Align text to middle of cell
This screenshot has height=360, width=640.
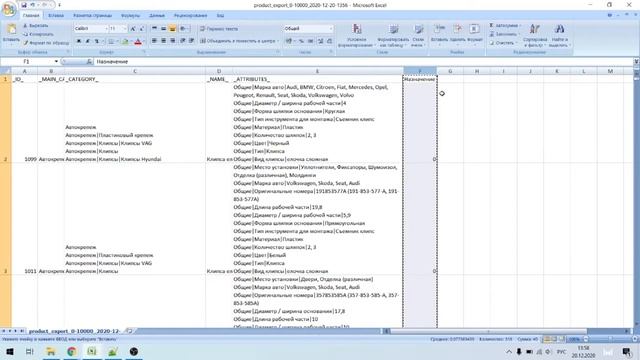click(x=163, y=29)
